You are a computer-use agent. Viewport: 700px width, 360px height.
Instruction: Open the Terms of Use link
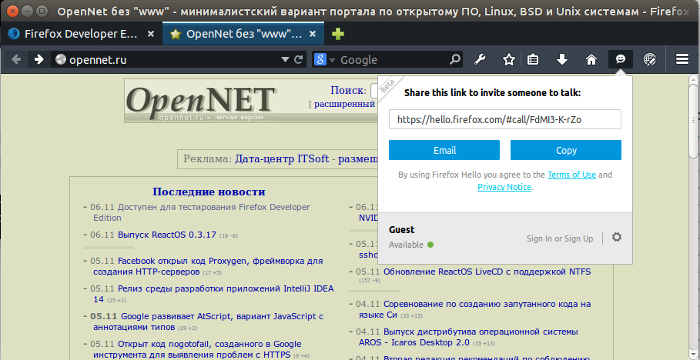571,175
